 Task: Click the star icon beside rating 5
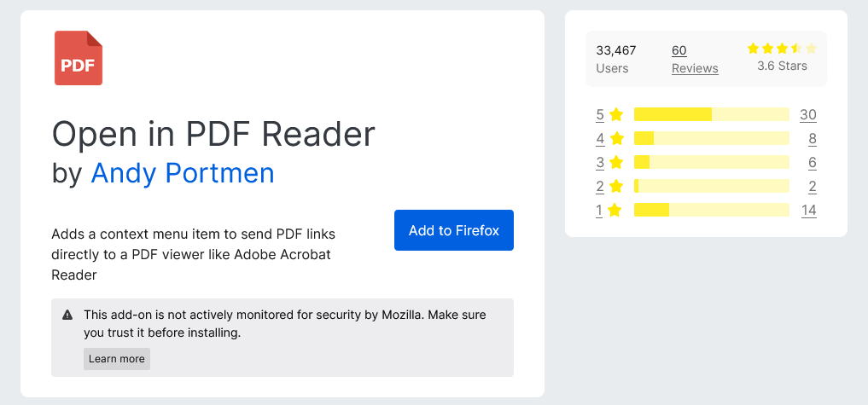point(616,115)
